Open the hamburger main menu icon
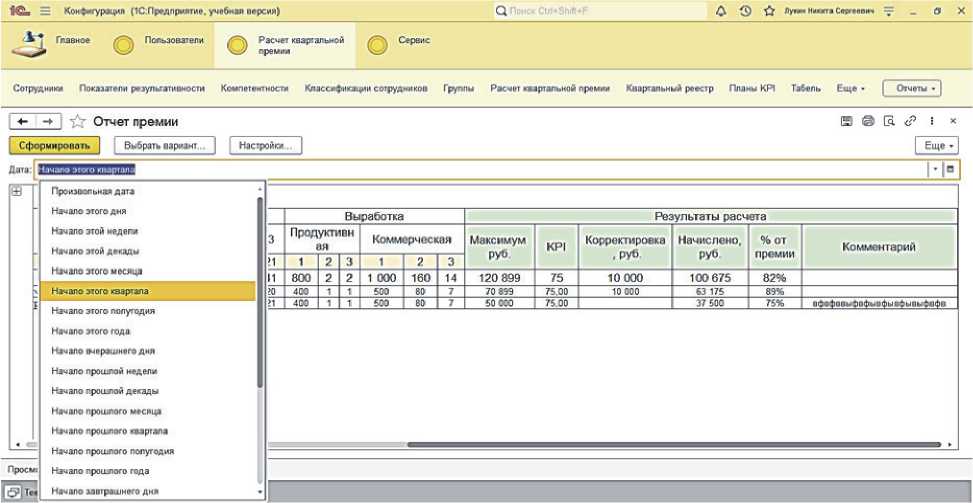Screen dimensions: 973x503 click(x=45, y=10)
